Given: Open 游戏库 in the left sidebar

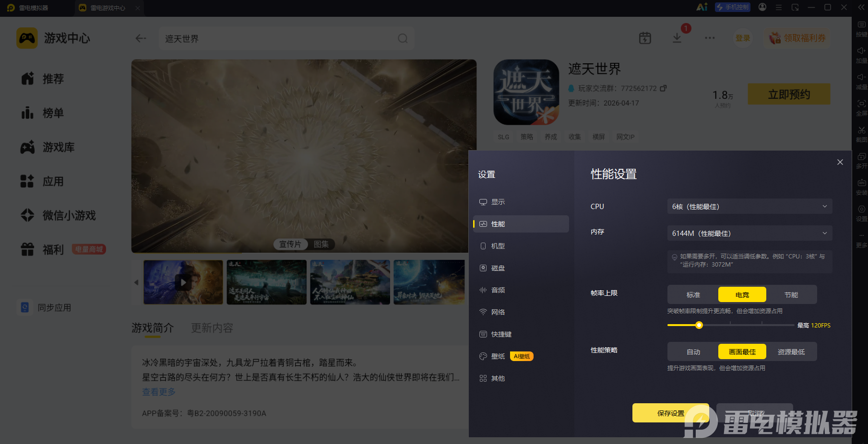Looking at the screenshot, I should coord(48,147).
